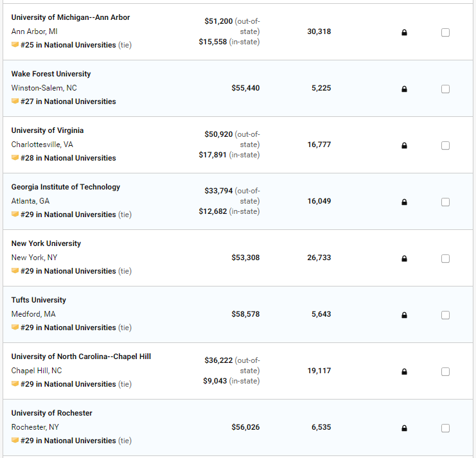476x458 pixels.
Task: Visit the University of North Carolina--Chapel Hill link
Action: pos(81,357)
